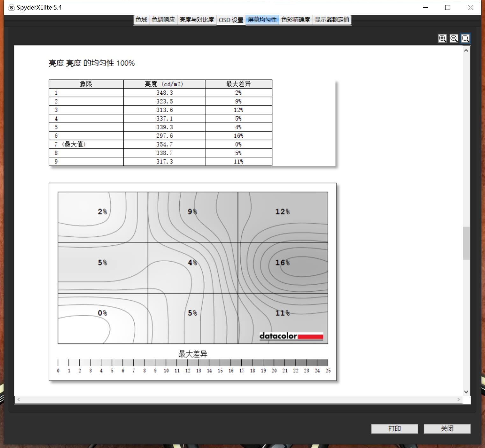Click the zoom in magnifier icon
The image size is (485, 448).
point(442,39)
